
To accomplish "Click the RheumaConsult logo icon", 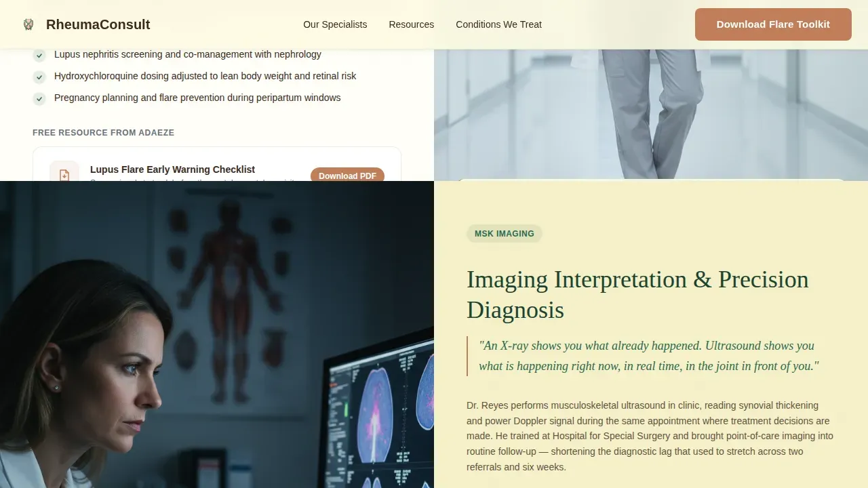I will coord(28,24).
